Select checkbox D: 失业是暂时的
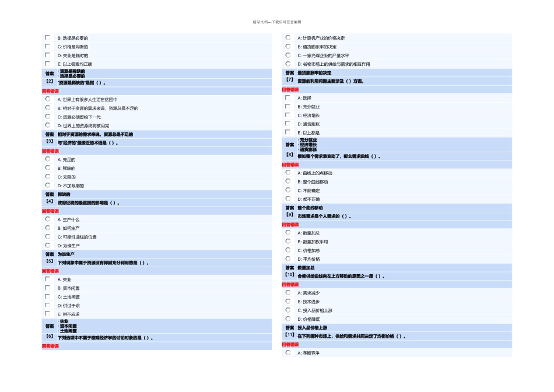 (x=47, y=55)
